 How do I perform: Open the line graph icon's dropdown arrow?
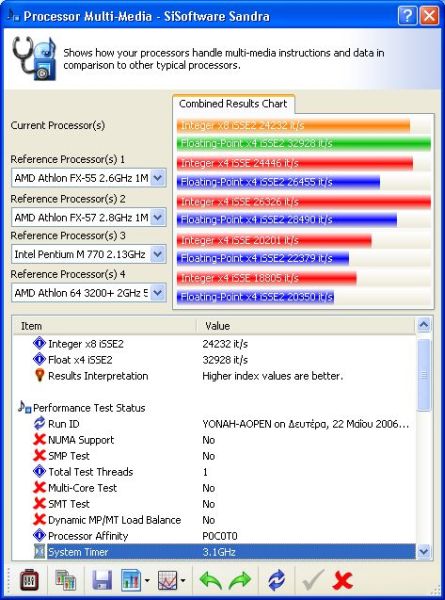coord(183,581)
